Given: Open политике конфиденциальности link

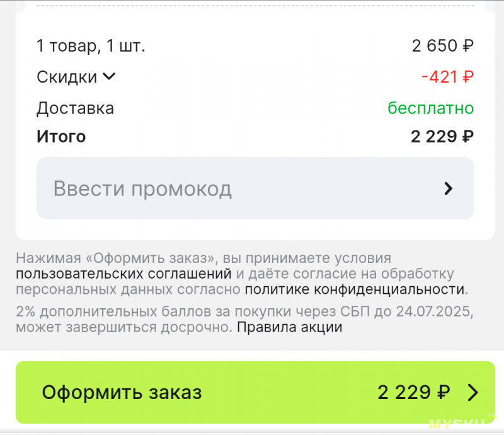Looking at the screenshot, I should pos(355,289).
